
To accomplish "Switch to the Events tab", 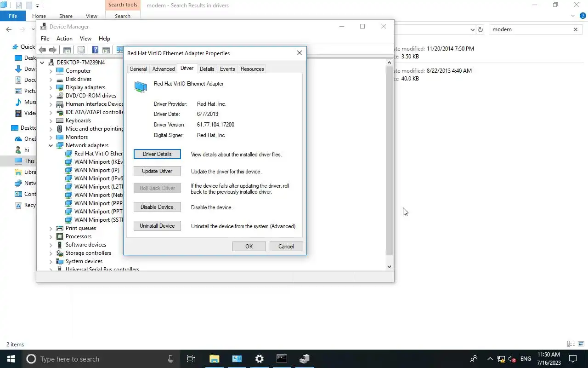I will pyautogui.click(x=227, y=69).
